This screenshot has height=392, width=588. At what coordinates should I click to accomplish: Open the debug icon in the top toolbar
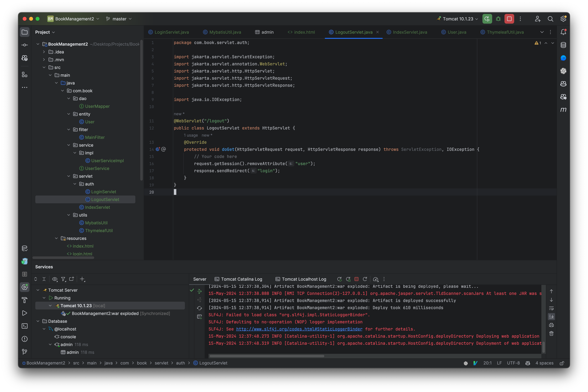tap(498, 19)
